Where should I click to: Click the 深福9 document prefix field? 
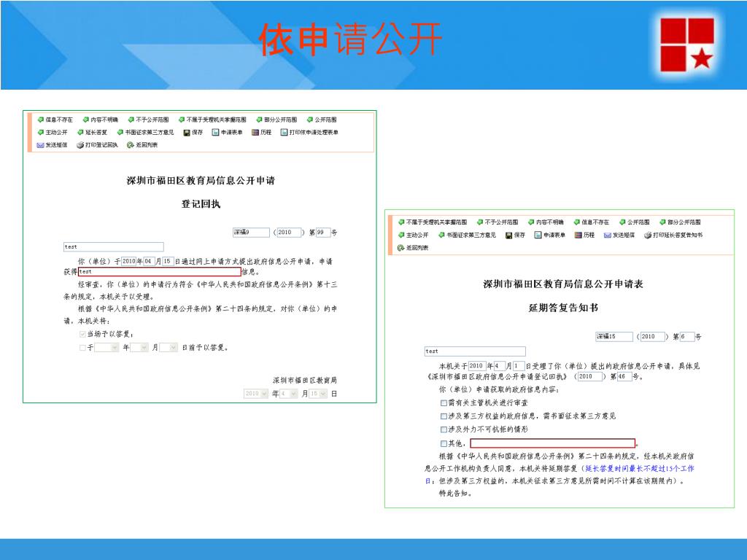tap(251, 233)
